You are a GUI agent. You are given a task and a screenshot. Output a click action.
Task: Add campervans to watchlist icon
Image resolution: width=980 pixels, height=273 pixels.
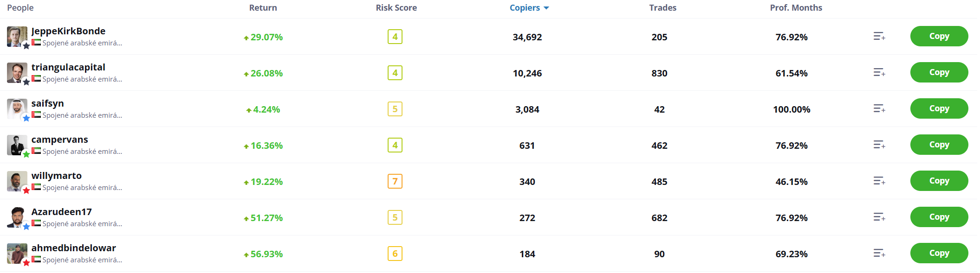(x=879, y=145)
